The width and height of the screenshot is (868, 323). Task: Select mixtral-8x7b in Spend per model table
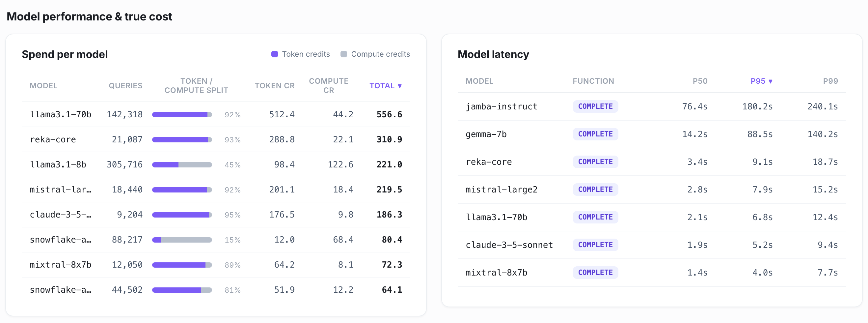(x=61, y=265)
